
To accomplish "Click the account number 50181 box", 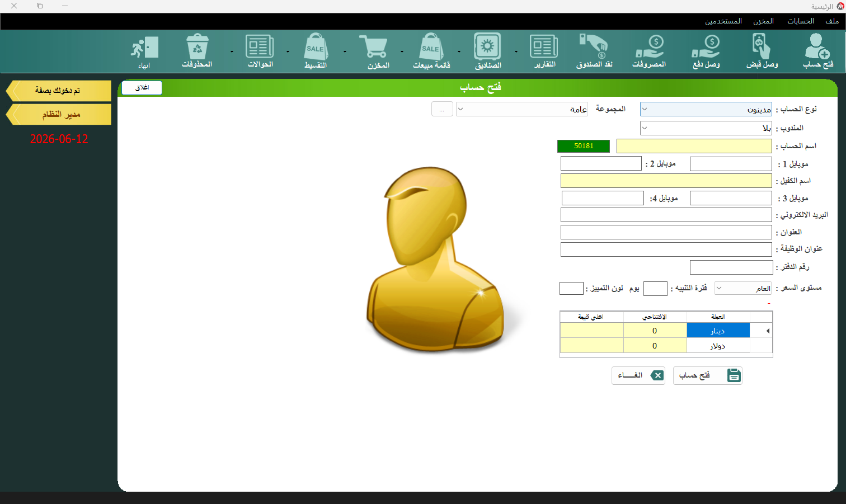I will 584,146.
